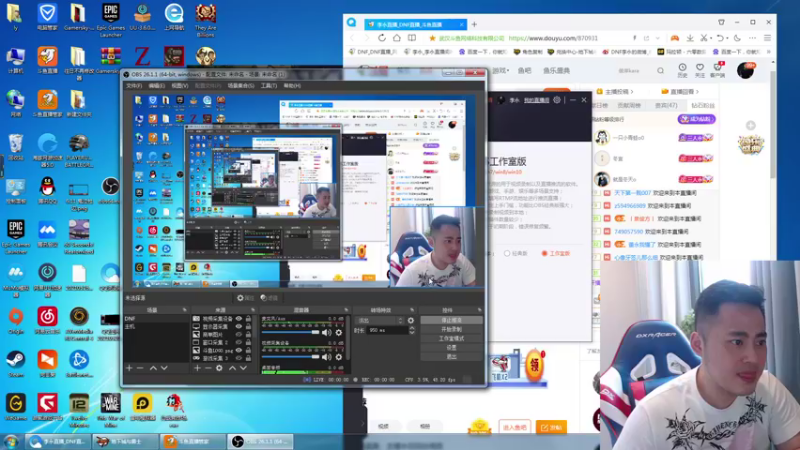Click the 停止推流 button in OBS controls

point(452,320)
